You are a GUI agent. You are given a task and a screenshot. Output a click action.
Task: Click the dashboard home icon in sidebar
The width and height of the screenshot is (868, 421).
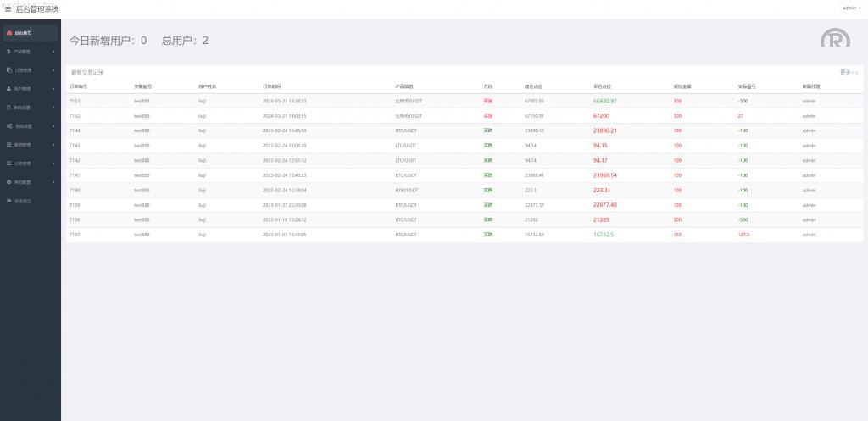tap(9, 33)
